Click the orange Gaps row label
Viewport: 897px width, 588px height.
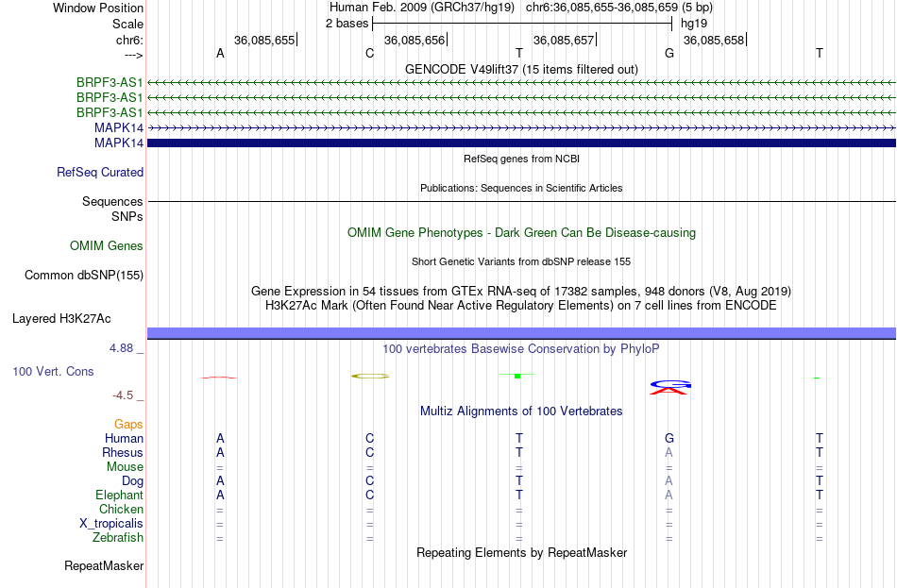point(128,425)
